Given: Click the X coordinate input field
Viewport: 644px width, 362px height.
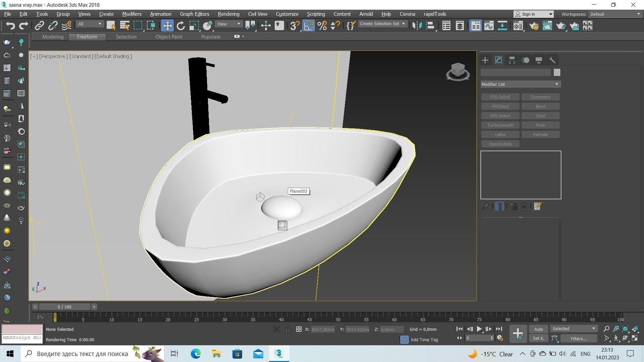Looking at the screenshot, I should tap(323, 330).
